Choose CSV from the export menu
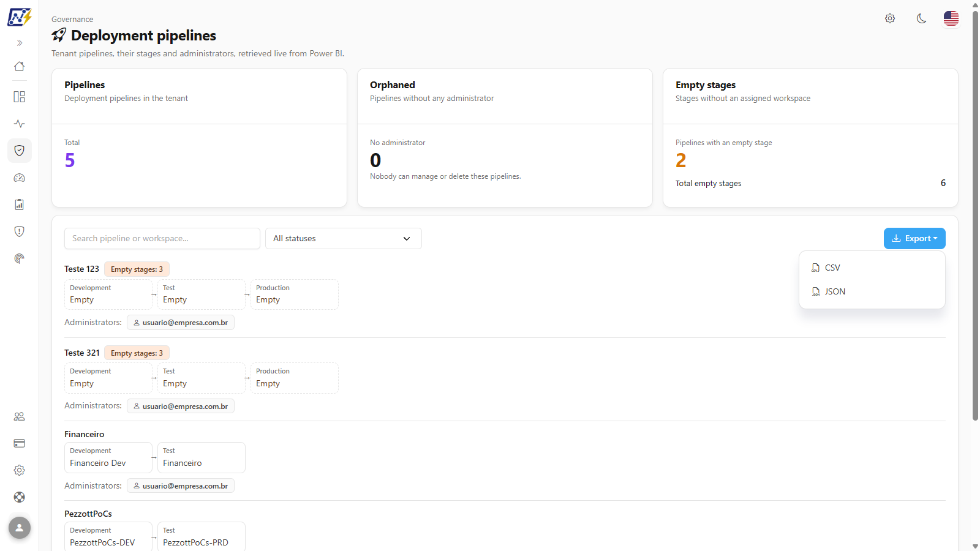This screenshot has height=551, width=980. point(872,268)
